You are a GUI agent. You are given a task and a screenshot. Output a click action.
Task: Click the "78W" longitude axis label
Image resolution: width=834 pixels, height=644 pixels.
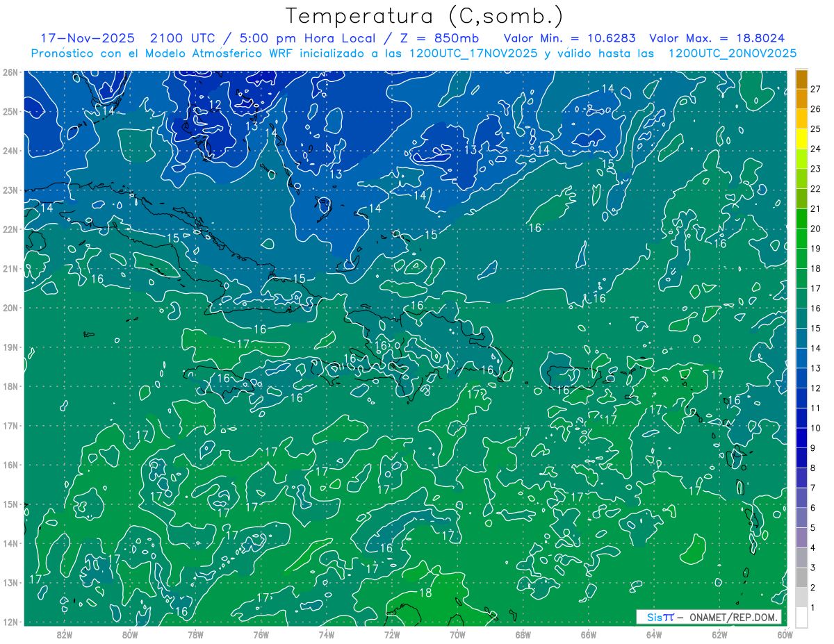195,634
